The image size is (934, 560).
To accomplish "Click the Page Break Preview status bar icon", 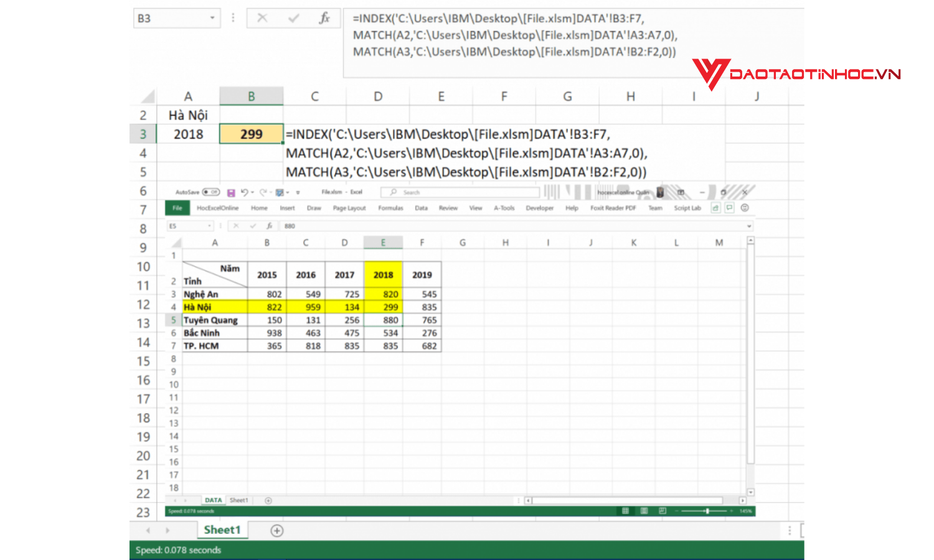I will tap(663, 511).
